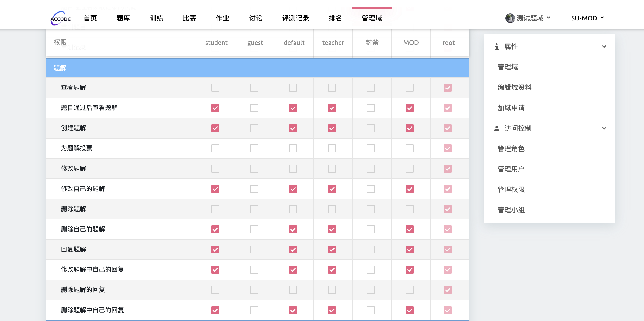The width and height of the screenshot is (644, 321).
Task: Open 编辑域资料 in the sidebar
Action: click(515, 88)
